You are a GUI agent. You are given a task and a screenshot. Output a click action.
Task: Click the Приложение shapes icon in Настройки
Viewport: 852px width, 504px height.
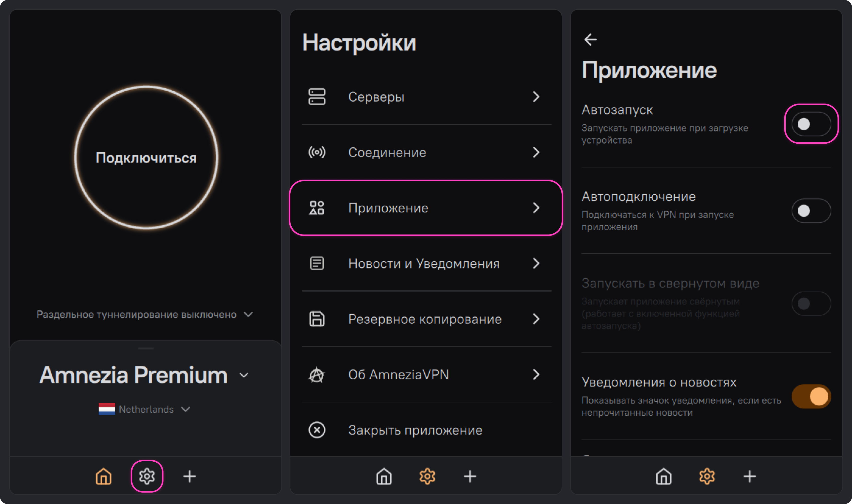[x=317, y=208]
